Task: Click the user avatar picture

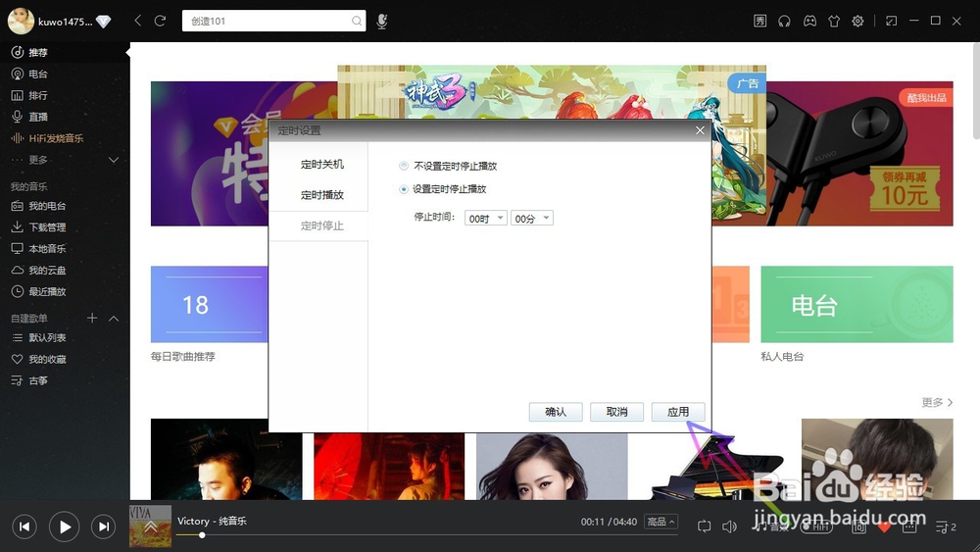Action: [21, 22]
